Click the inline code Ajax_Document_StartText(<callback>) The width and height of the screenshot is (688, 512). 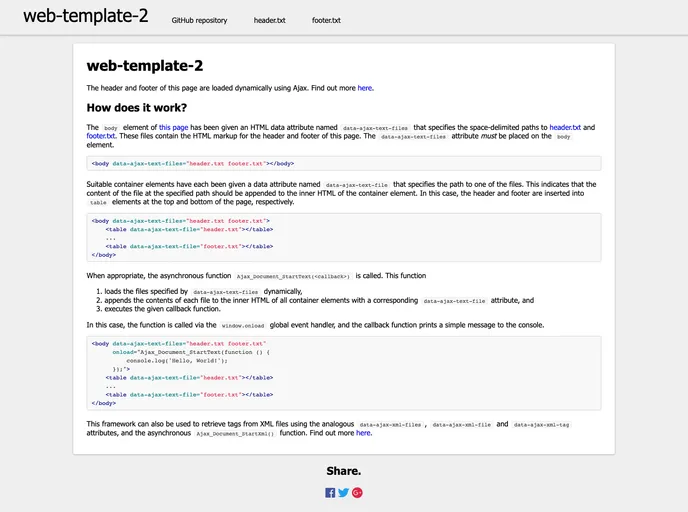tap(293, 276)
